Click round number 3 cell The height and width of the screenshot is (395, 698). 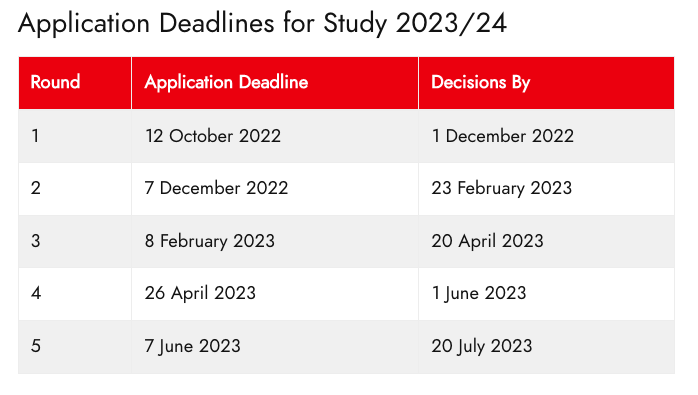75,241
